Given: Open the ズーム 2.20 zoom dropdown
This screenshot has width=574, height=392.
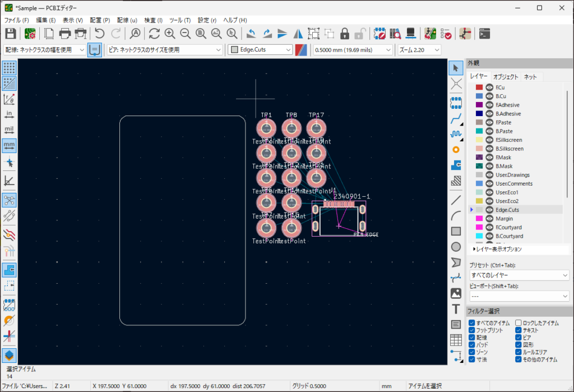Looking at the screenshot, I should pos(419,50).
